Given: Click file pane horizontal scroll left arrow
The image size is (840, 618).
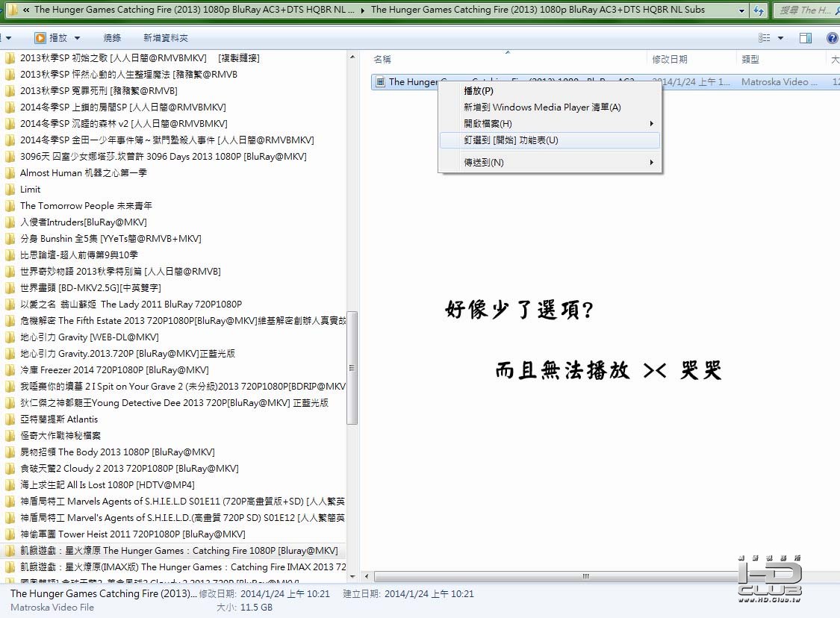Looking at the screenshot, I should tap(367, 577).
